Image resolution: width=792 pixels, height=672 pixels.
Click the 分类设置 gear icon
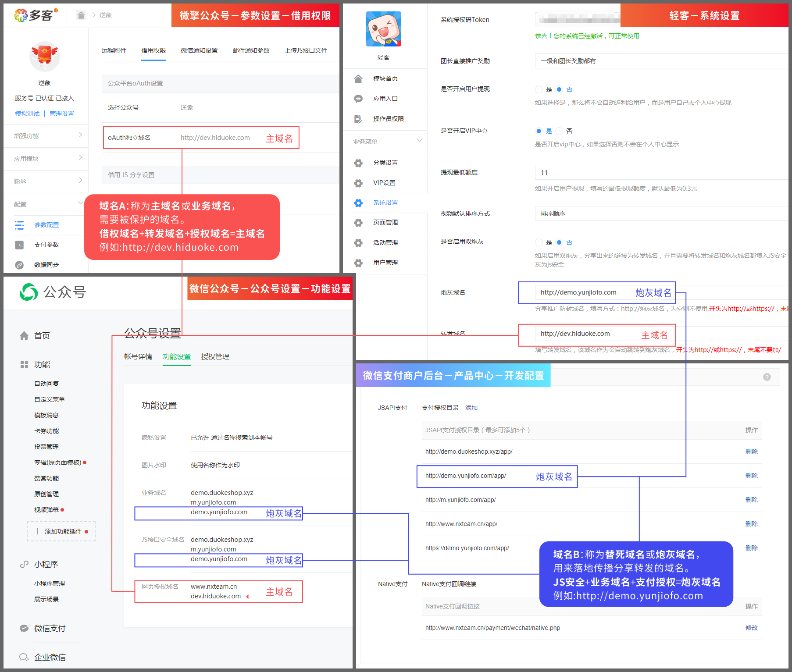pyautogui.click(x=358, y=163)
